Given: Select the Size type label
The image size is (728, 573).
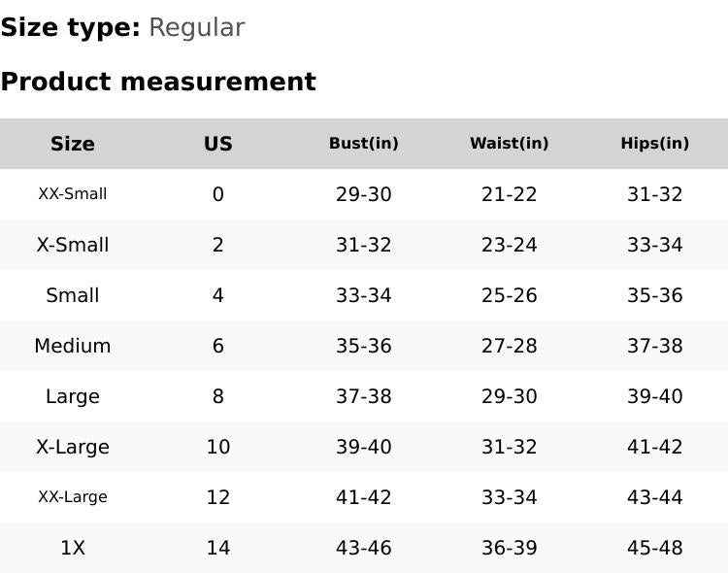Looking at the screenshot, I should (x=70, y=28).
